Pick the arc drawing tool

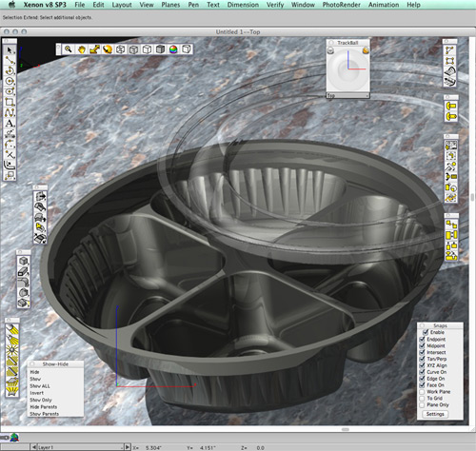point(10,70)
